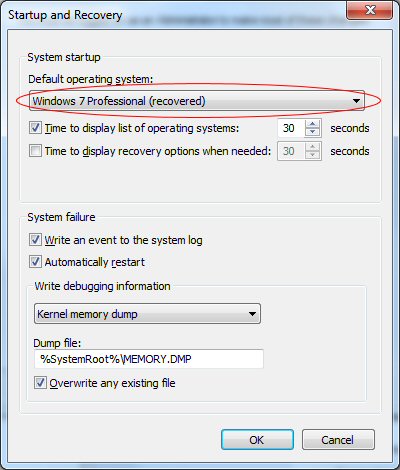400x470 pixels.
Task: Disable the Automatically restart checkbox
Action: point(35,262)
